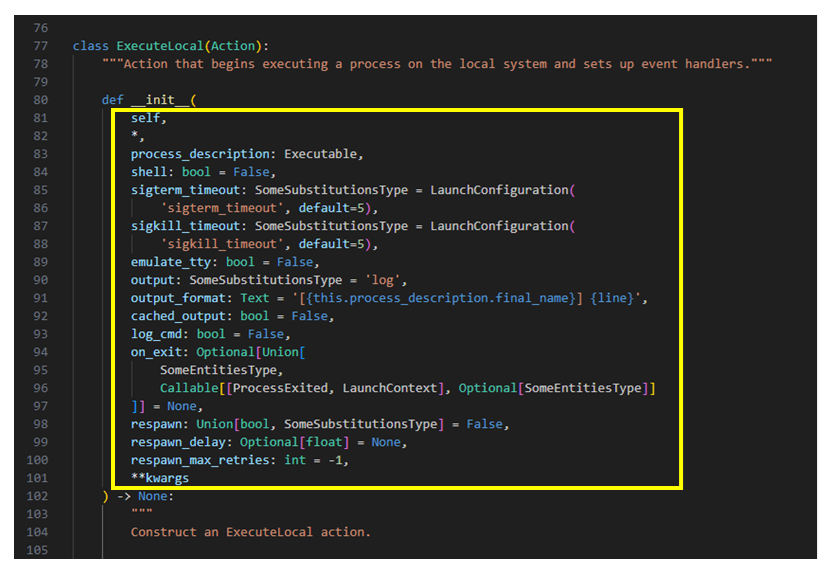Click the def keyword on line 80

pos(112,100)
